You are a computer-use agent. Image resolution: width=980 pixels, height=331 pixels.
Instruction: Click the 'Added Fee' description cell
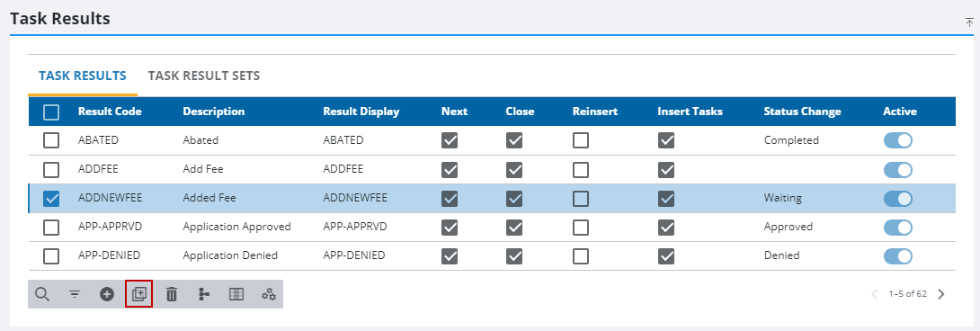point(209,199)
